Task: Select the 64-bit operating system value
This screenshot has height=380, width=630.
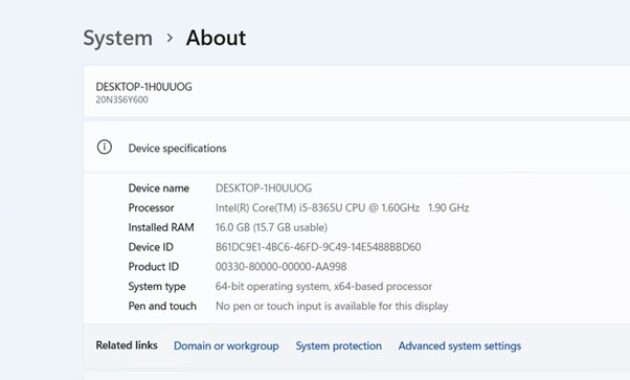Action: point(323,286)
